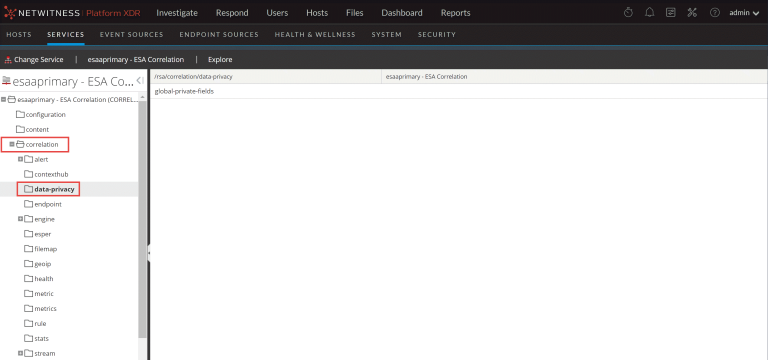Image resolution: width=768 pixels, height=360 pixels.
Task: Open the Hosts top menu
Action: 317,13
